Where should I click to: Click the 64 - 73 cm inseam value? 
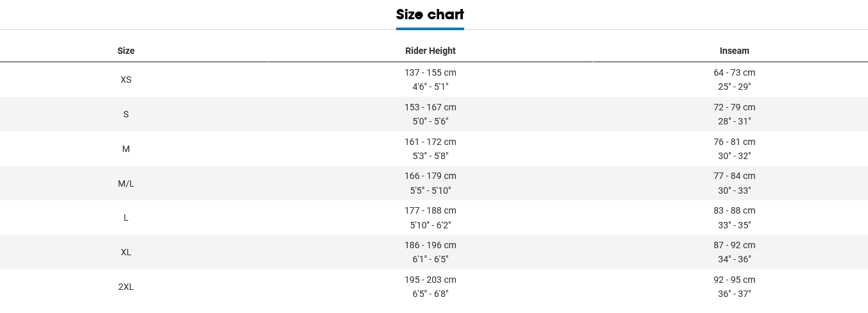[x=735, y=72]
